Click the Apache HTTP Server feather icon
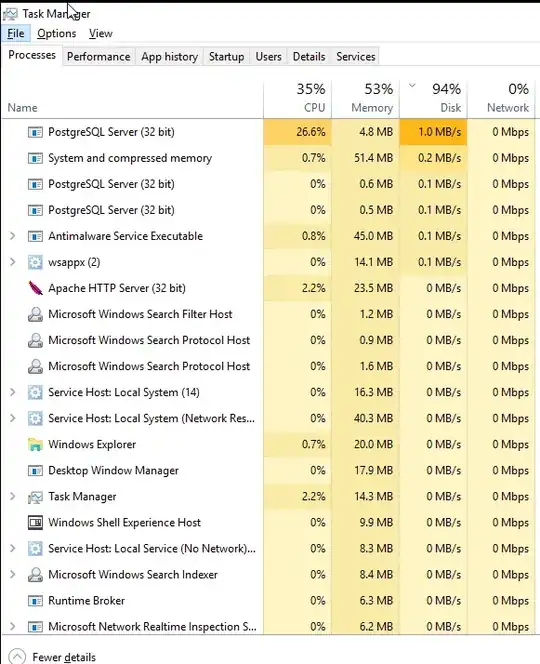 (x=35, y=288)
